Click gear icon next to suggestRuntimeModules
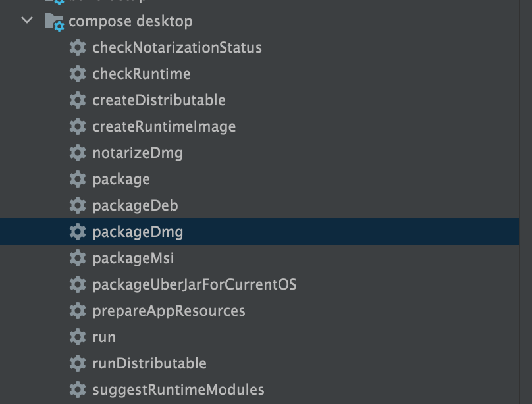Viewport: 532px width, 404px height. [x=78, y=390]
